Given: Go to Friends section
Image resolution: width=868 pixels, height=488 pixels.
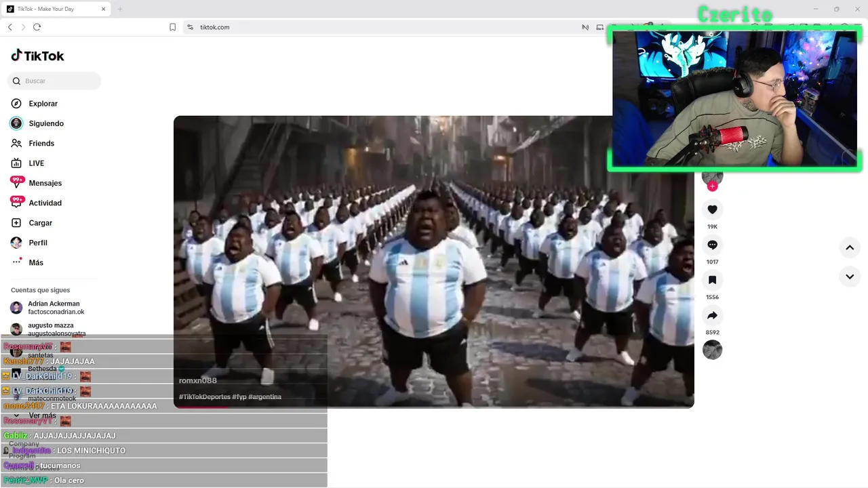Looking at the screenshot, I should pyautogui.click(x=41, y=144).
